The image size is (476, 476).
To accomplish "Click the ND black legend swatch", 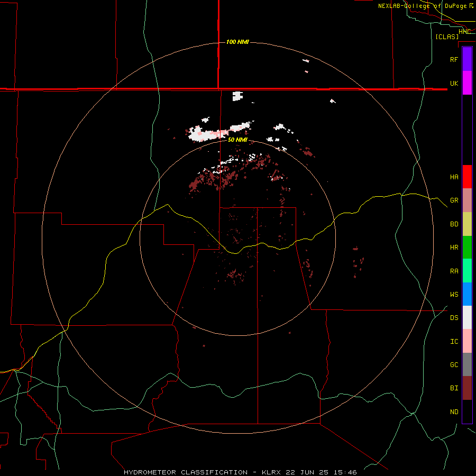I will click(467, 411).
